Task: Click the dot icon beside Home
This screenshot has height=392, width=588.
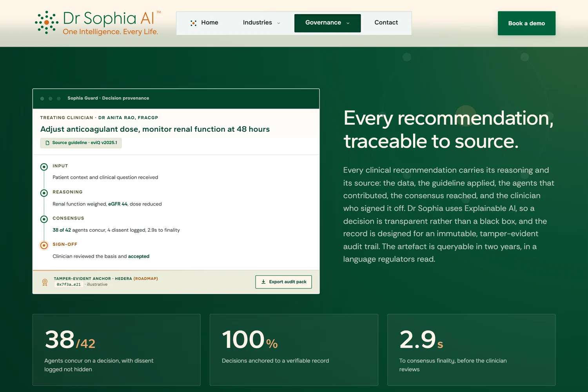Action: click(193, 23)
